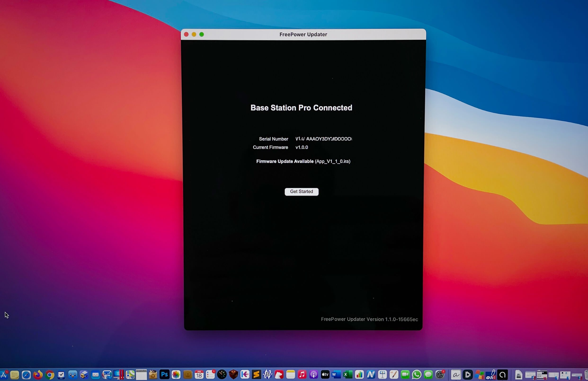Minimize the FreePower Updater window
Screen dimensions: 588x381
tap(194, 35)
